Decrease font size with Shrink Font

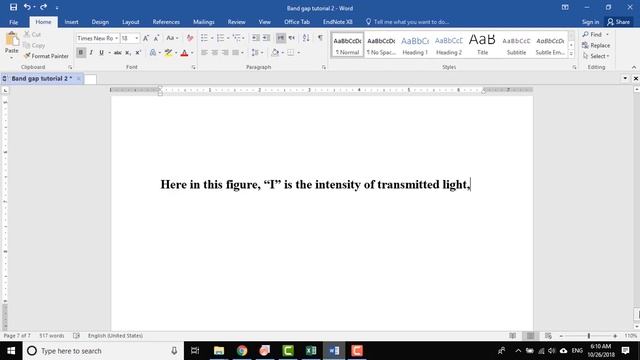(x=156, y=38)
